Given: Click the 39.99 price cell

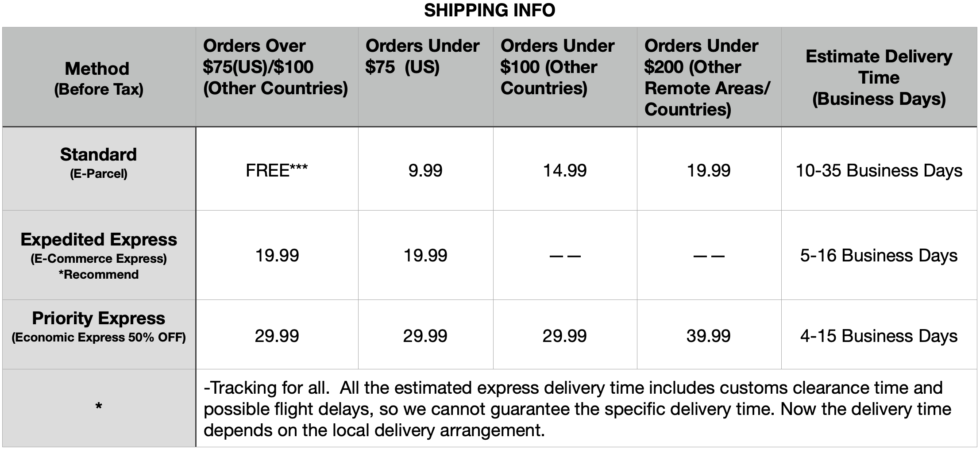Looking at the screenshot, I should (708, 336).
